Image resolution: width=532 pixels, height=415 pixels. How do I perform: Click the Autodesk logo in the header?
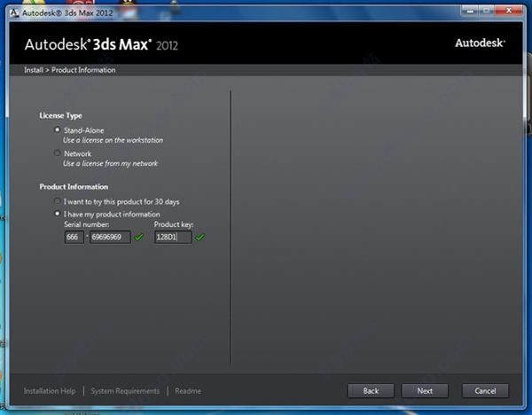480,43
